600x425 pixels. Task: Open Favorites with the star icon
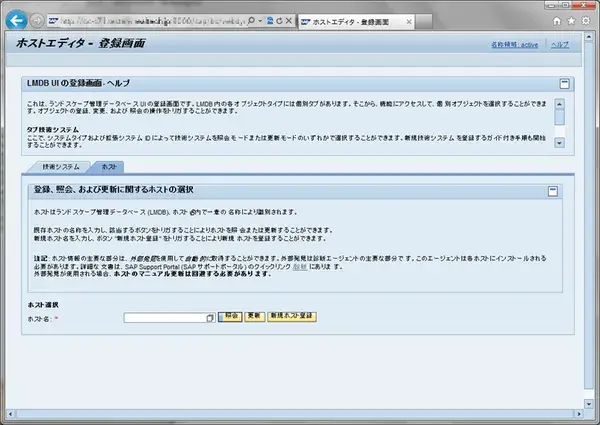pyautogui.click(x=571, y=21)
